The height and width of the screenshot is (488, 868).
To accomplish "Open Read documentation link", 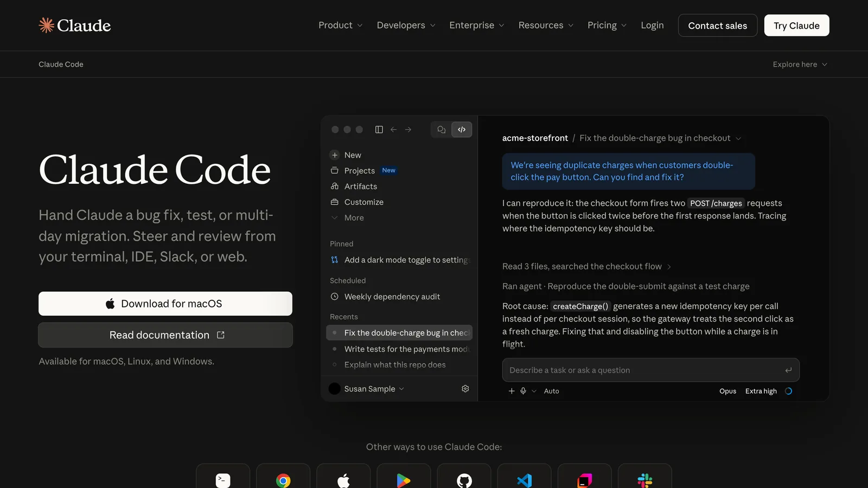I will click(165, 335).
